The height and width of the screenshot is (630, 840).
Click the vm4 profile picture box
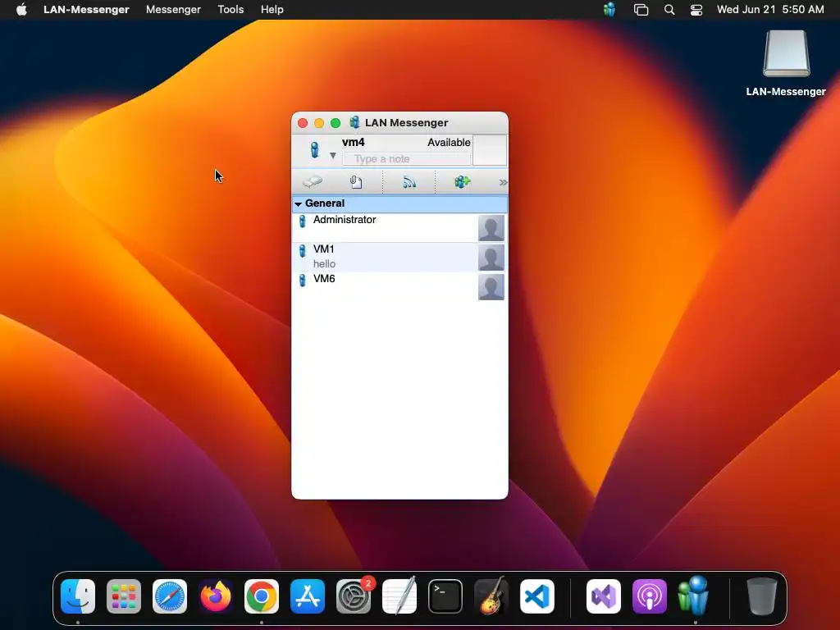pos(490,150)
